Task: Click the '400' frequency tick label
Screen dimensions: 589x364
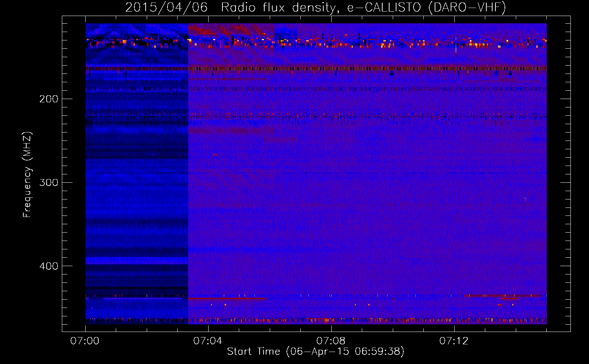Action: pyautogui.click(x=49, y=266)
